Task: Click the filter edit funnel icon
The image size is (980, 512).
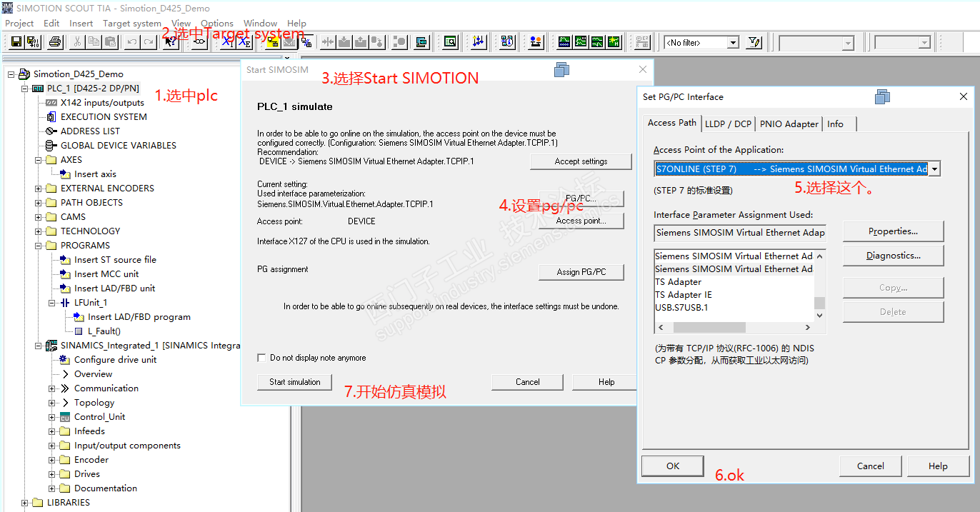Action: tap(754, 42)
